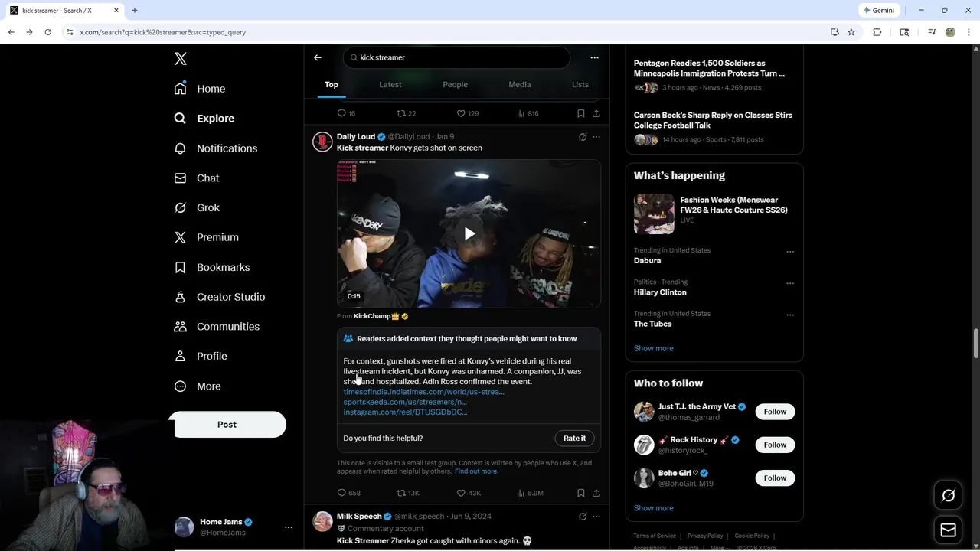Open the messages floating button
980x551 pixels.
point(949,530)
